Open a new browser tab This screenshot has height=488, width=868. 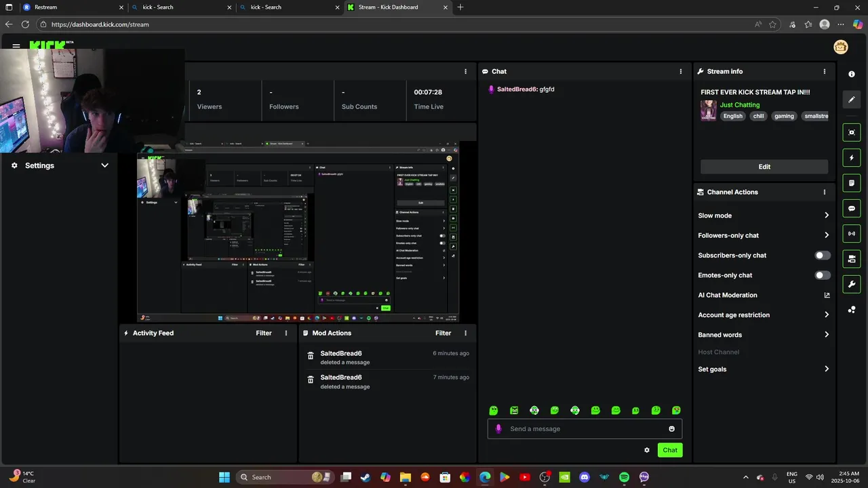460,7
